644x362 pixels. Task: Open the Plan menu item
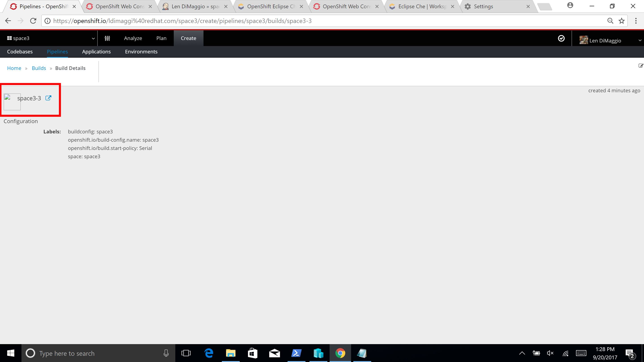coord(161,38)
